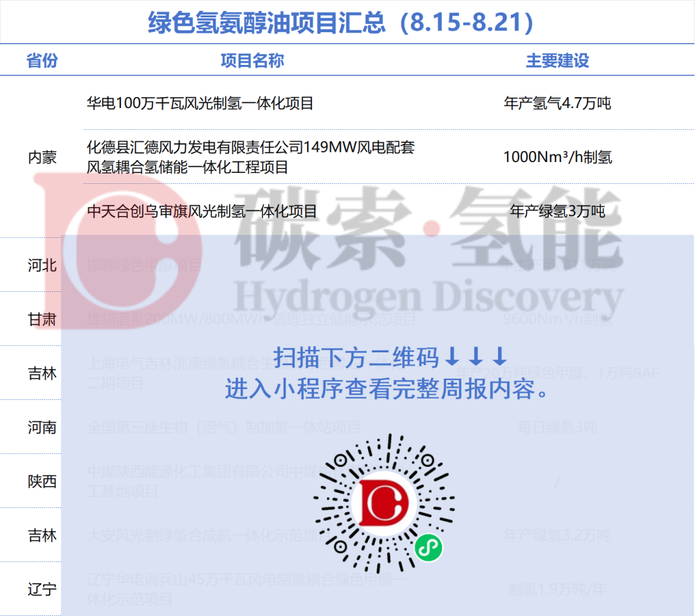Click the 河北 province cell
The image size is (695, 616).
(42, 266)
